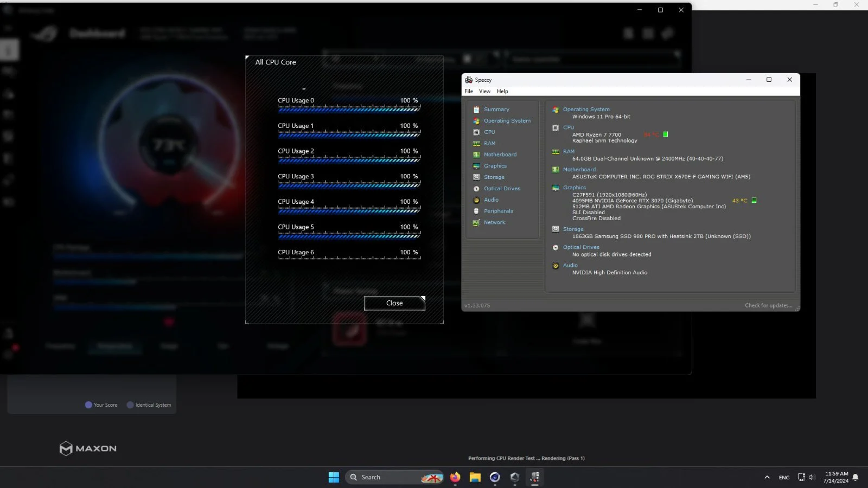Maximize the Speccy window
The image size is (868, 488).
769,80
